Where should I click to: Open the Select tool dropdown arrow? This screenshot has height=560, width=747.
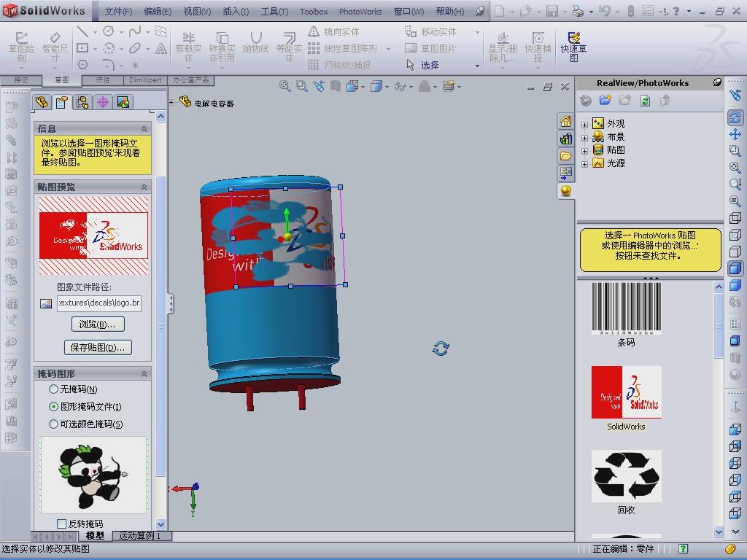(477, 66)
